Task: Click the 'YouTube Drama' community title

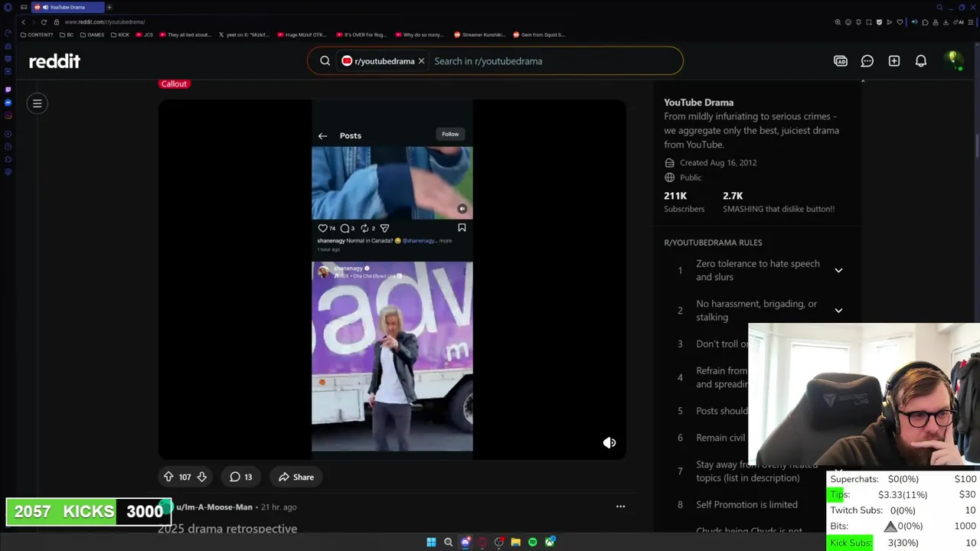Action: tap(698, 102)
